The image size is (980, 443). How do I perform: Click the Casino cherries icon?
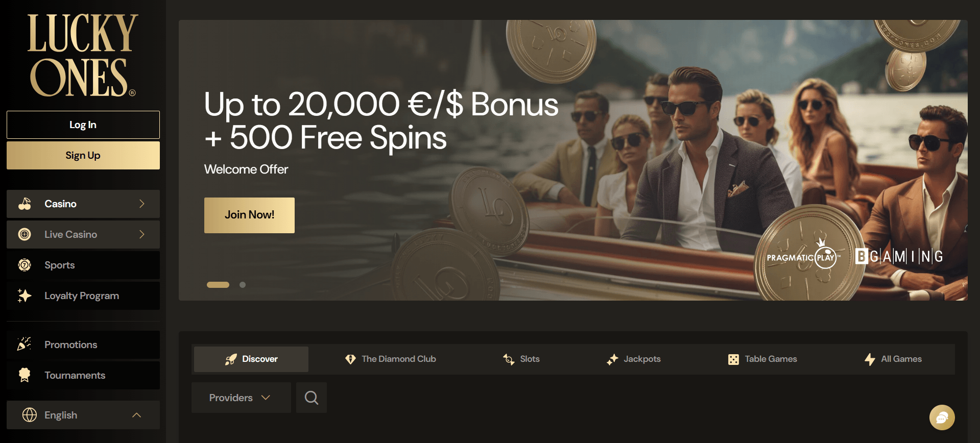pos(25,204)
